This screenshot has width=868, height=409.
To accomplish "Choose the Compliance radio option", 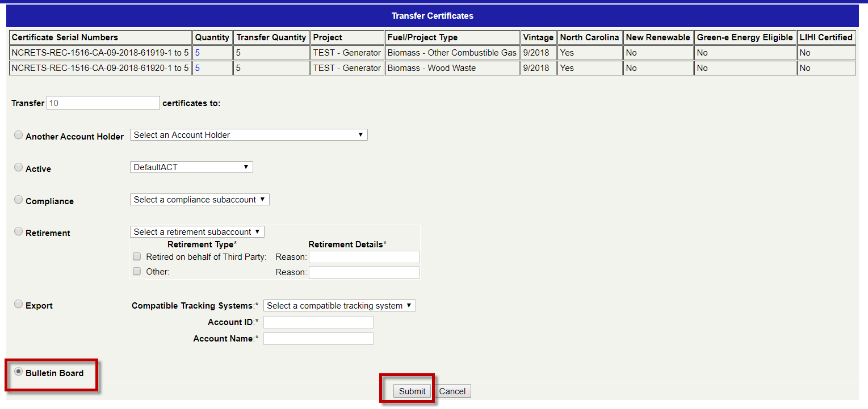I will (19, 200).
